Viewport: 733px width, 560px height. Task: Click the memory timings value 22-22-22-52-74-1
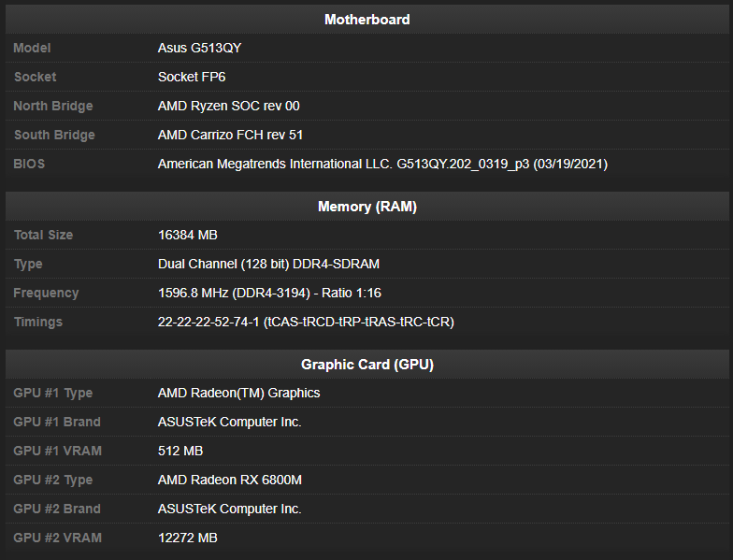click(x=306, y=322)
